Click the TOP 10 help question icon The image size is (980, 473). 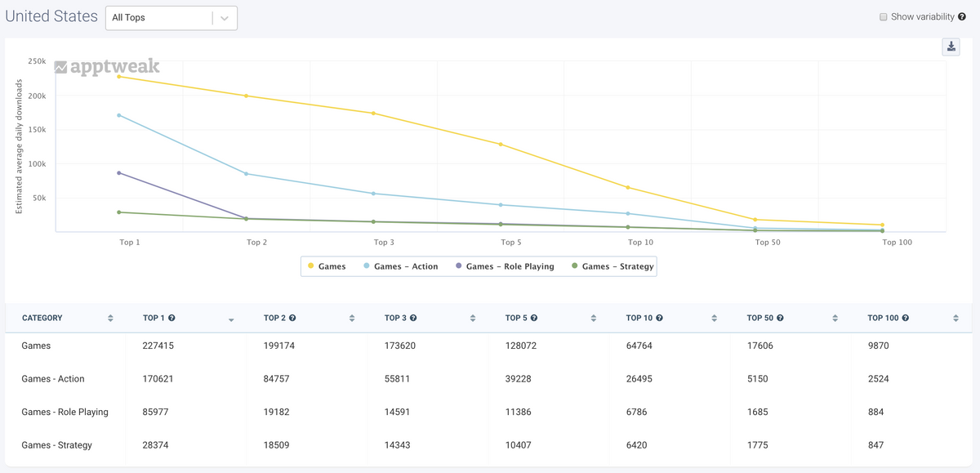(659, 318)
